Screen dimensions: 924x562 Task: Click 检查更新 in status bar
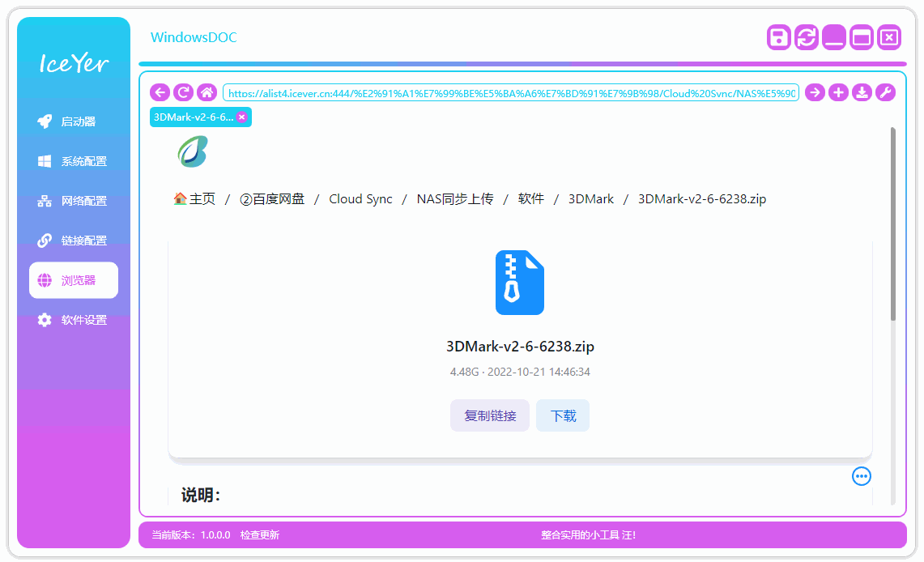tap(260, 535)
